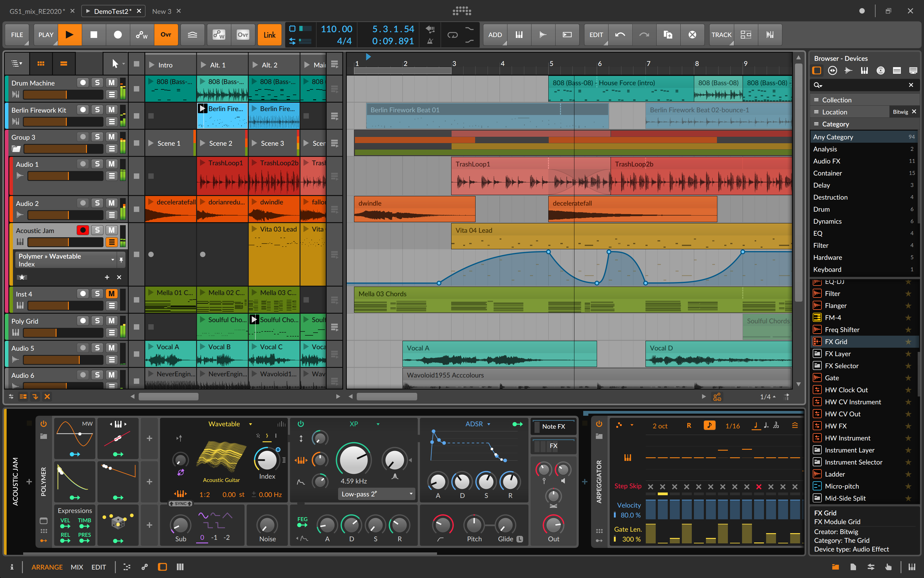Arm the Audio 5 track for recording

83,348
